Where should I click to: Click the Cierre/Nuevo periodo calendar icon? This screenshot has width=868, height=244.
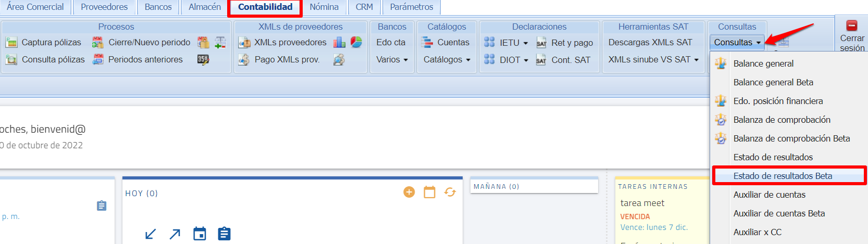tap(98, 42)
